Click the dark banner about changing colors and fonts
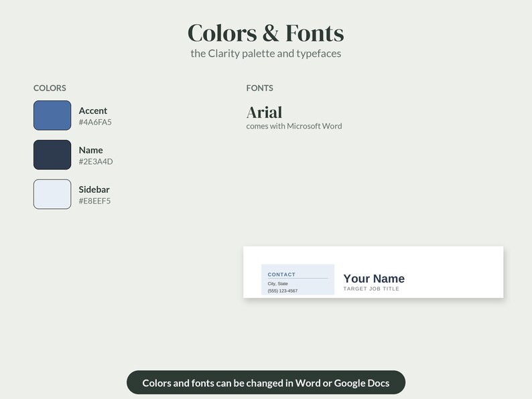Viewport: 532px width, 399px height. 266,382
